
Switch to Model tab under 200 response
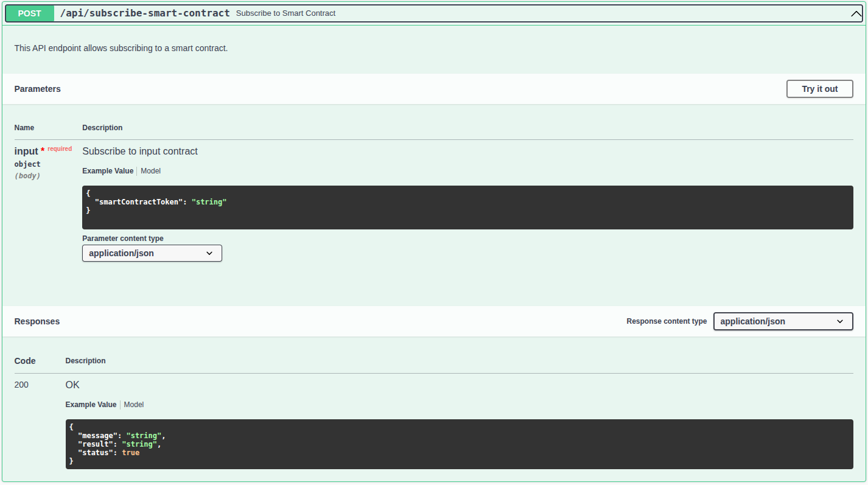[x=134, y=405]
